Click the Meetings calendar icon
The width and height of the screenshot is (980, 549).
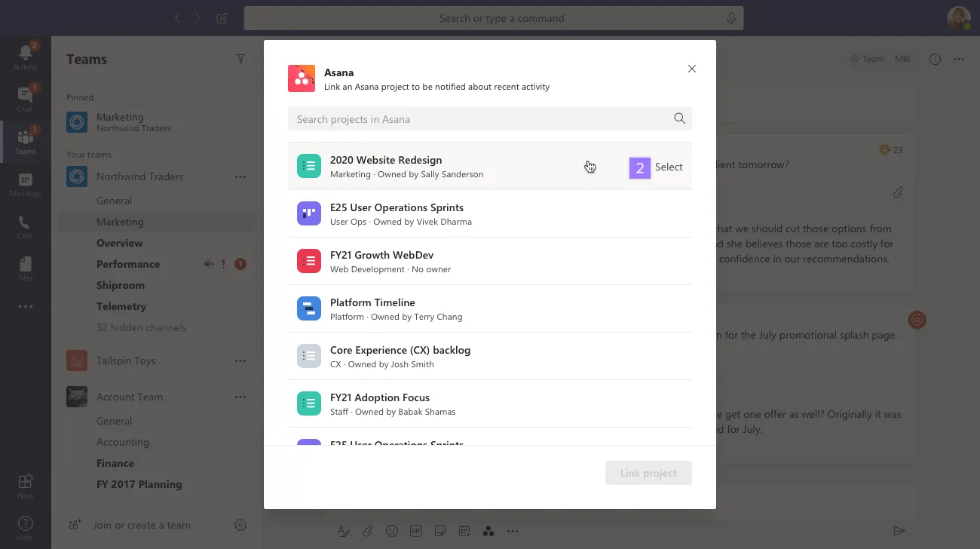click(x=25, y=181)
